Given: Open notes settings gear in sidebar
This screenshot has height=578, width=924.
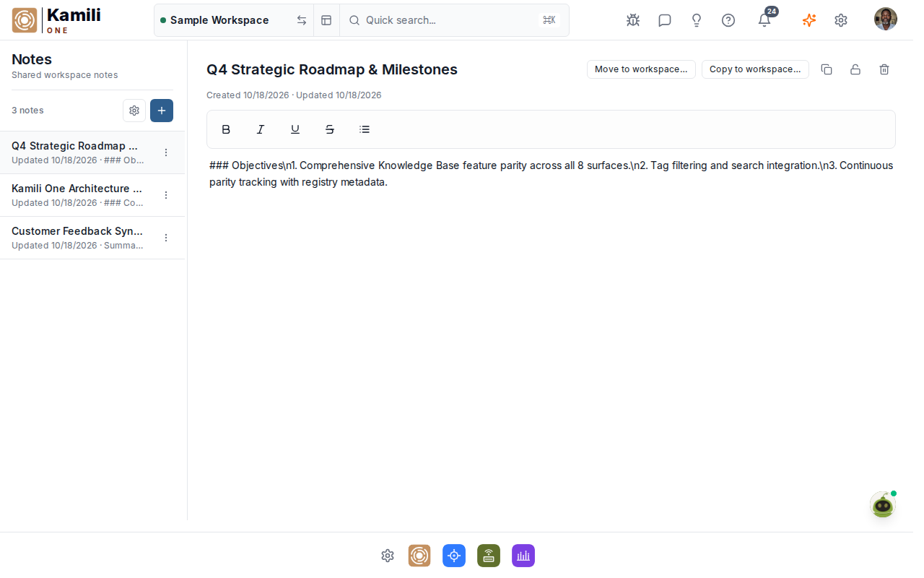Looking at the screenshot, I should (134, 111).
